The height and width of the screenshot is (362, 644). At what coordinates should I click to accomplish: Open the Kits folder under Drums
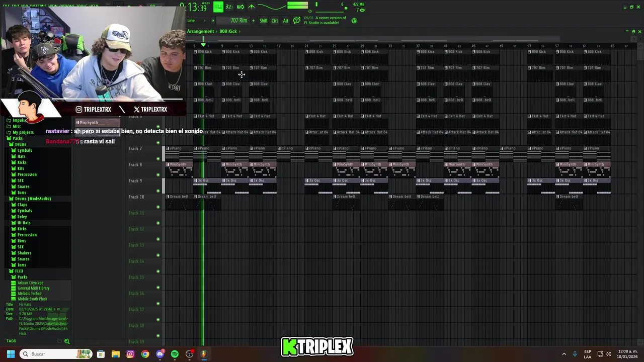point(21,168)
